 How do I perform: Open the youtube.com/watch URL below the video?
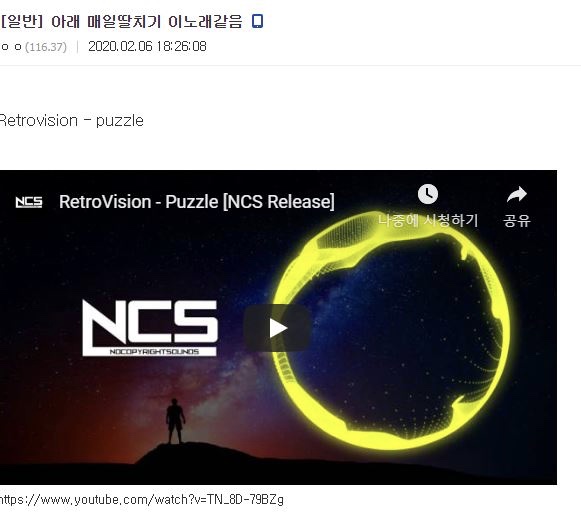click(x=142, y=500)
